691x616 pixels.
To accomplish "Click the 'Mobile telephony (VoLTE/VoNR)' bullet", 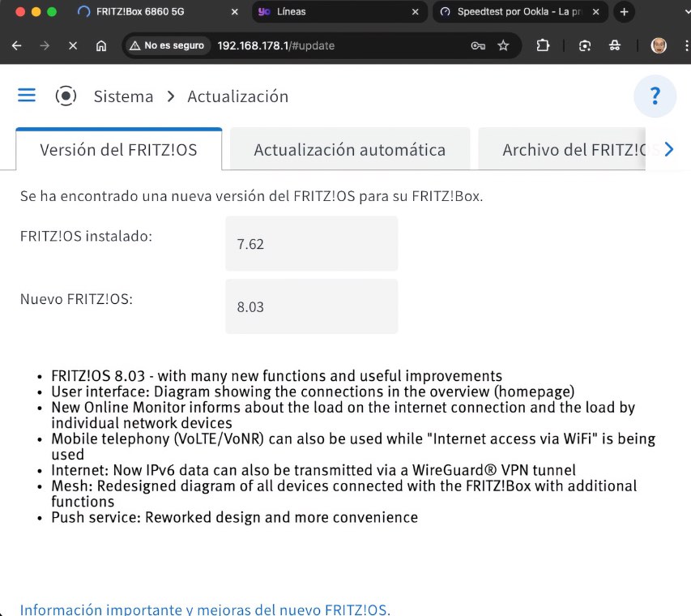I will pos(353,447).
